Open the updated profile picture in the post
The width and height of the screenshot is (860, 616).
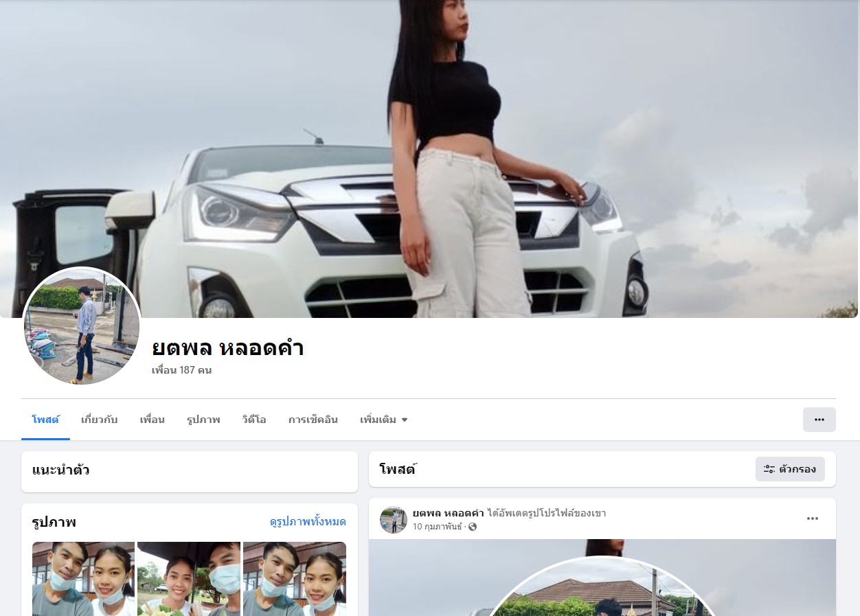[602, 585]
